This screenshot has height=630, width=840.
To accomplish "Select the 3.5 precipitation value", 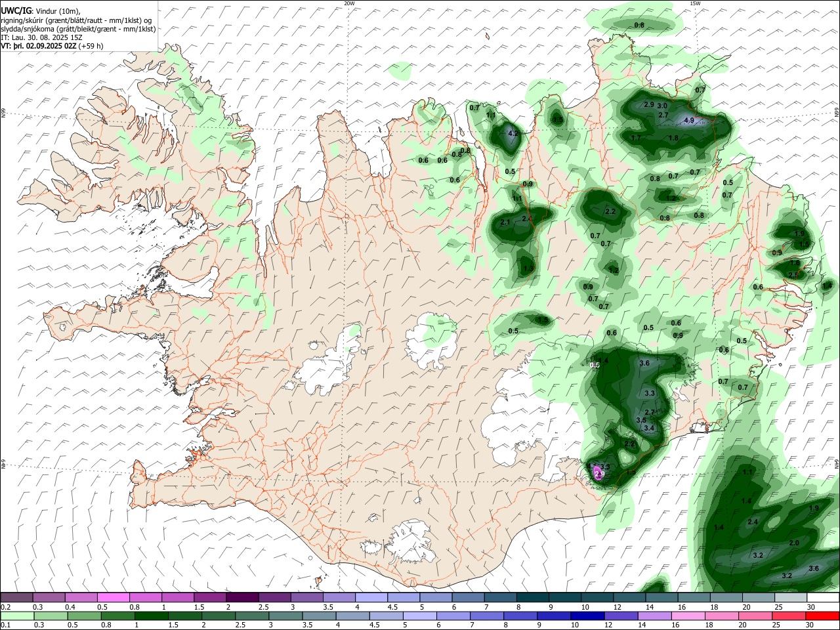I will point(642,421).
